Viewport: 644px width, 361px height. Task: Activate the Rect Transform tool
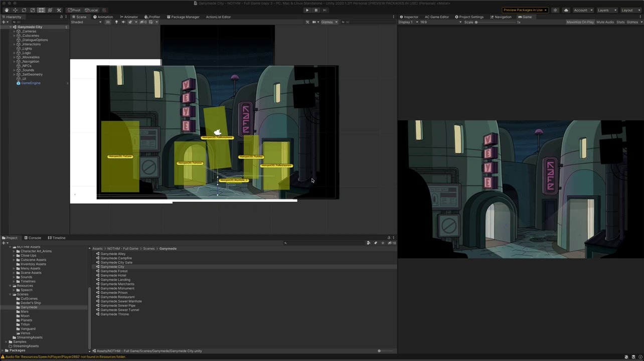41,10
